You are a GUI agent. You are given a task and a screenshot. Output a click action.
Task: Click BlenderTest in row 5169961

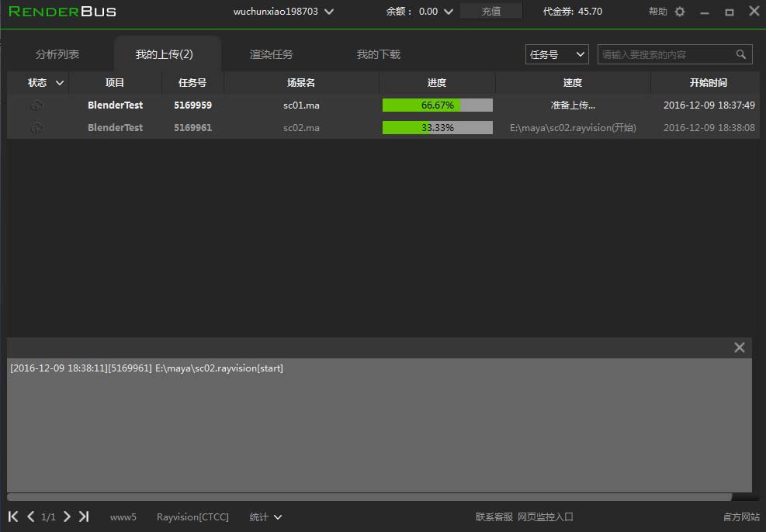click(x=116, y=127)
